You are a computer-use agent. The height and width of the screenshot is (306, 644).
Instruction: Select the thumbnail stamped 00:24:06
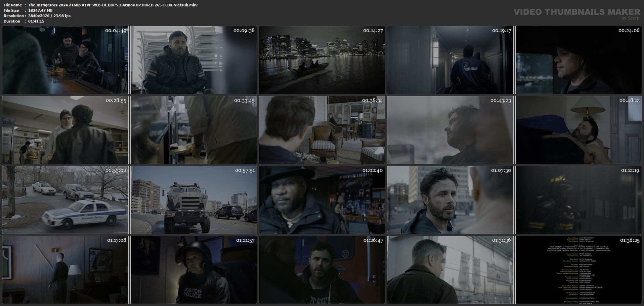click(578, 60)
